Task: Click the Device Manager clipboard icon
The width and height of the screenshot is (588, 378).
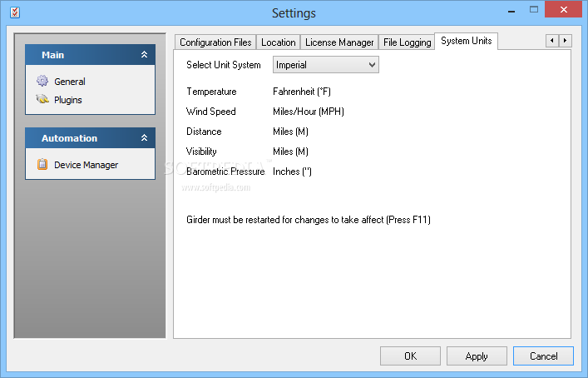Action: coord(42,164)
